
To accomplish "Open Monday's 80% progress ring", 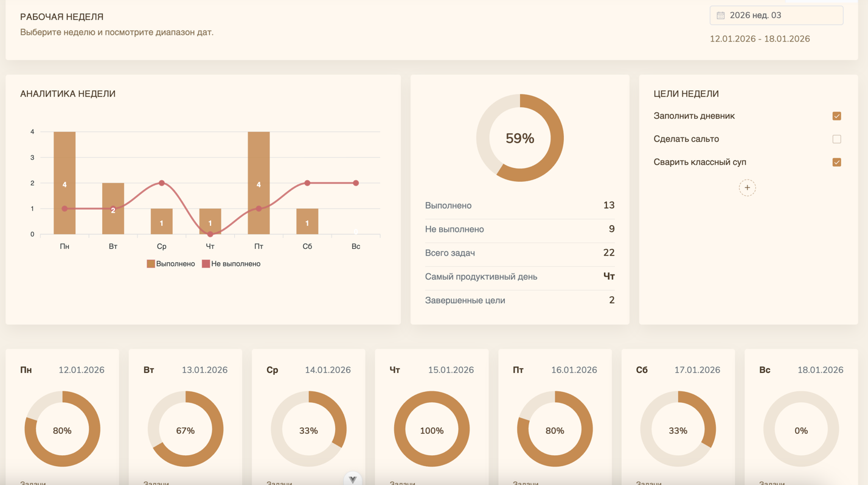I will [x=62, y=430].
